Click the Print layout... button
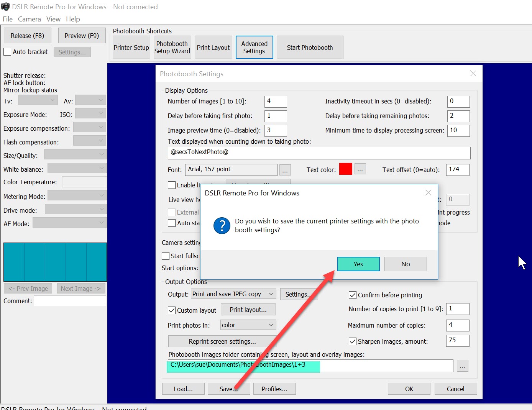The height and width of the screenshot is (410, 532). pos(248,310)
